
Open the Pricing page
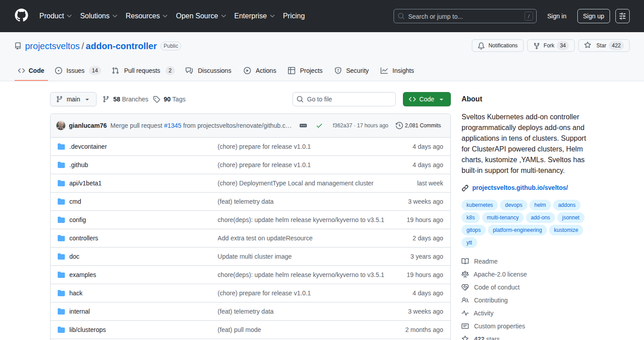pyautogui.click(x=294, y=16)
